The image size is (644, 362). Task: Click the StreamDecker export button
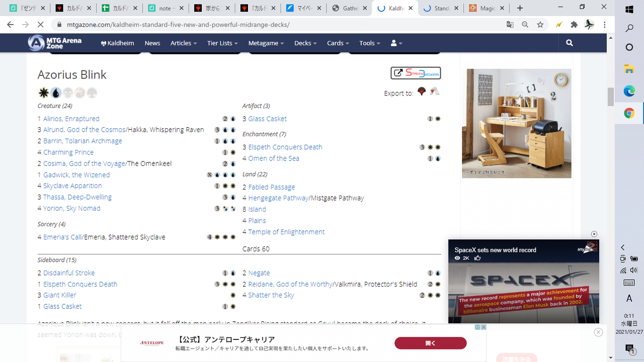[416, 73]
